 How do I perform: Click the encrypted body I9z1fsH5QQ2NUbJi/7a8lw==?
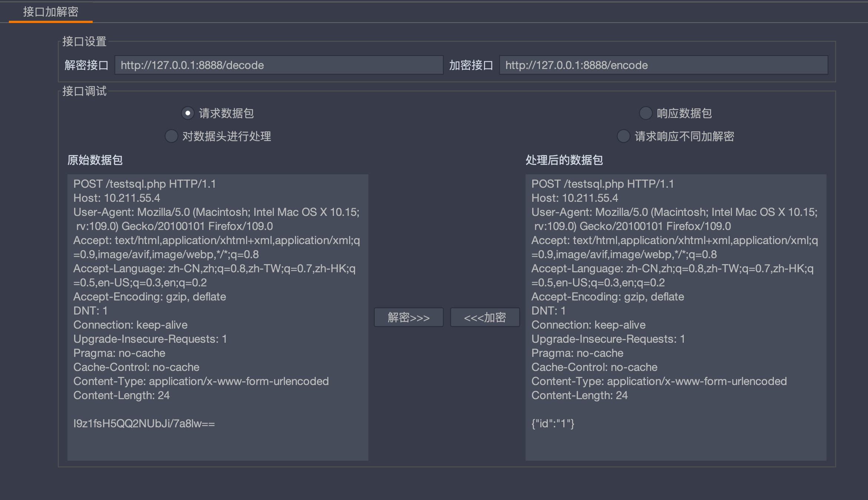pyautogui.click(x=144, y=424)
